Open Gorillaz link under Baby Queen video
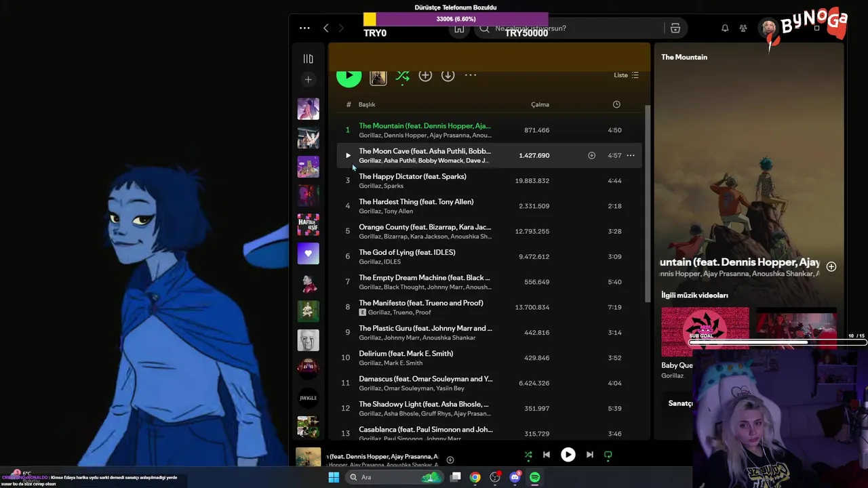868x488 pixels. pos(673,375)
